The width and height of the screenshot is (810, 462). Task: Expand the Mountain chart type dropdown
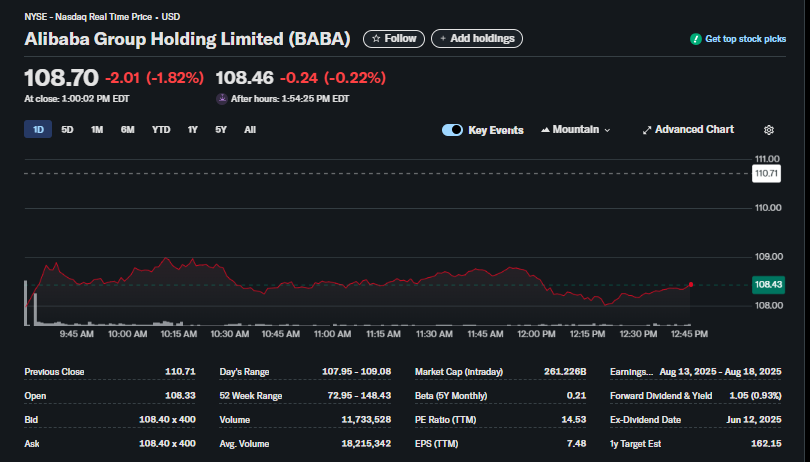click(576, 130)
